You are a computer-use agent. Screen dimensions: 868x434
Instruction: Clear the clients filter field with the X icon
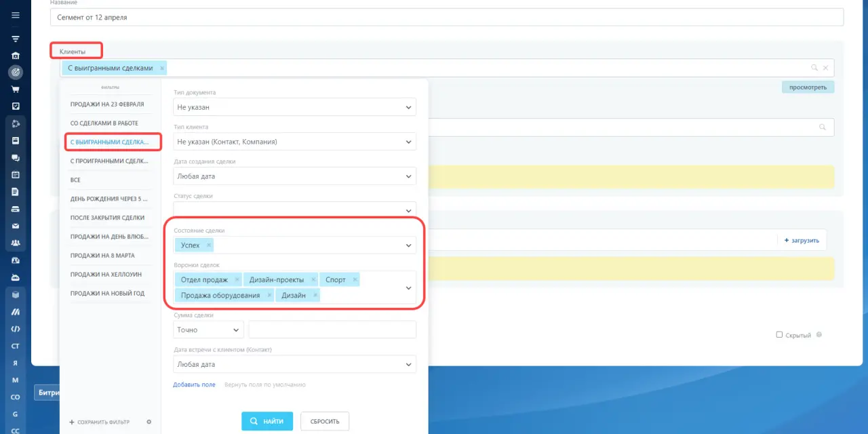(x=825, y=68)
